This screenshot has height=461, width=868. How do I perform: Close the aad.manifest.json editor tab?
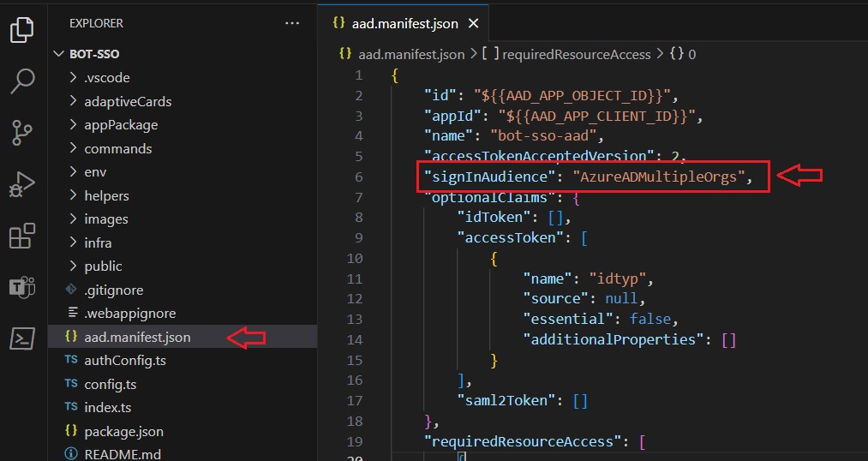point(473,23)
